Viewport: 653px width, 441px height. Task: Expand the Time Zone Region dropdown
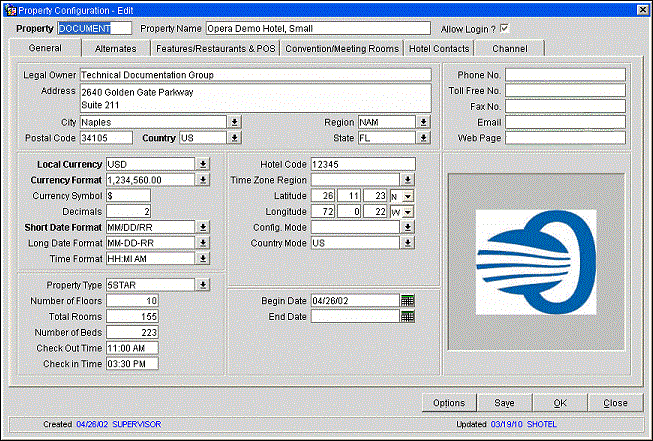pyautogui.click(x=408, y=180)
